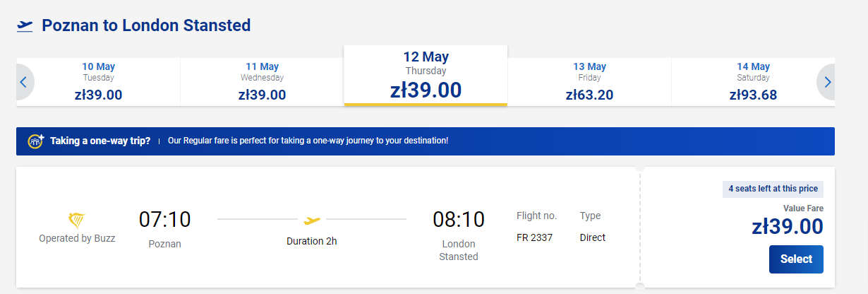Image resolution: width=868 pixels, height=294 pixels.
Task: Click the Ryanair harp logo above Operated by Buzz
Action: coord(77,220)
